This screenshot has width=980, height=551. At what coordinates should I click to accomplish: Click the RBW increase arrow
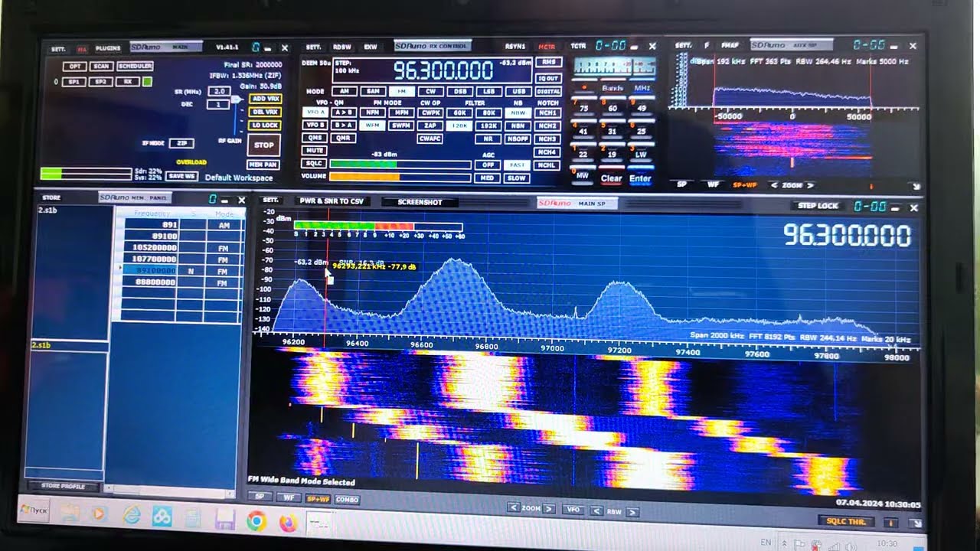coord(632,511)
